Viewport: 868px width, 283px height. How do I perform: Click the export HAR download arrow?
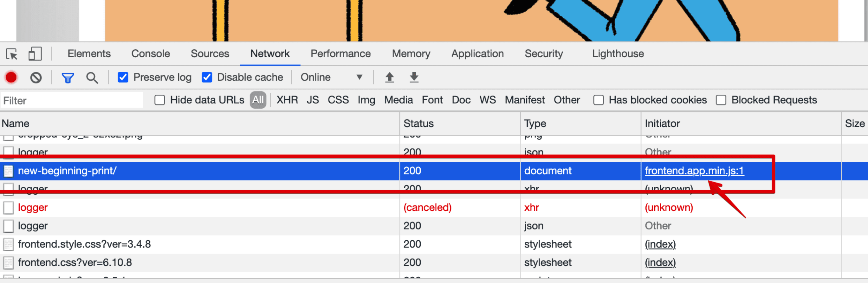coord(414,77)
